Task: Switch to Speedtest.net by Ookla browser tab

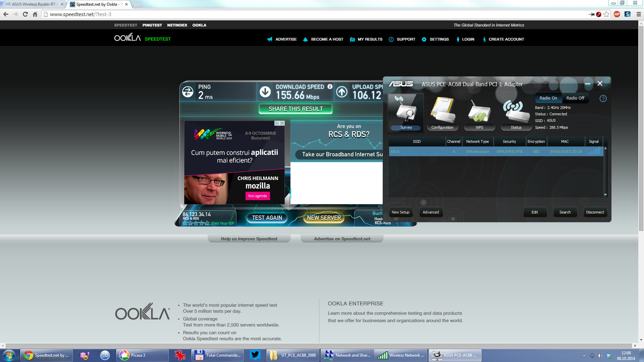Action: (99, 4)
